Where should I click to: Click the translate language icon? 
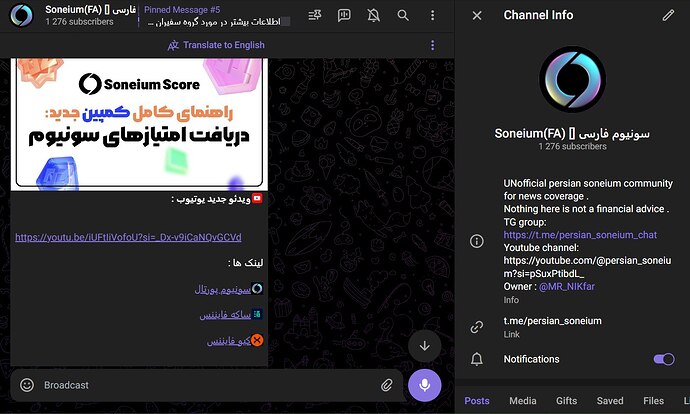point(173,45)
